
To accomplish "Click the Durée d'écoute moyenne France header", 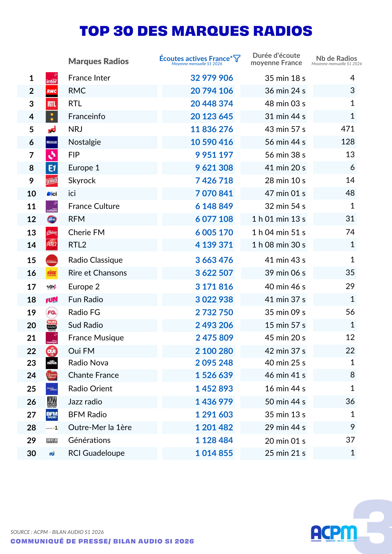I will [276, 59].
